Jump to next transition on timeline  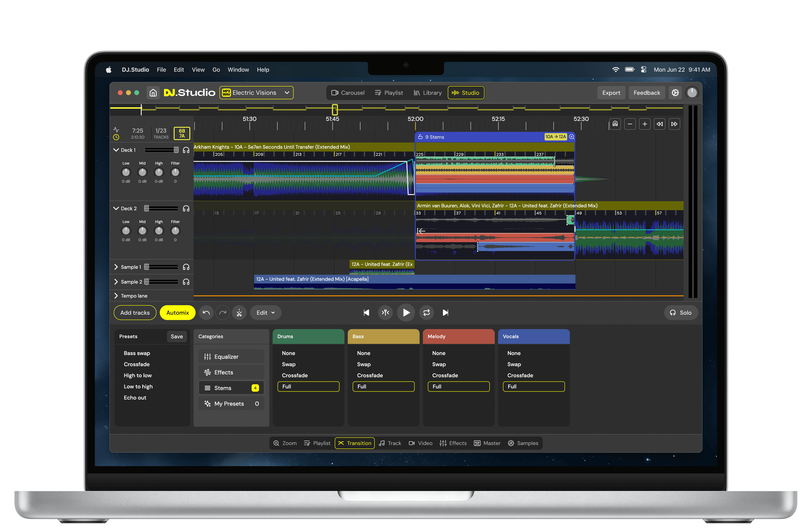[674, 124]
